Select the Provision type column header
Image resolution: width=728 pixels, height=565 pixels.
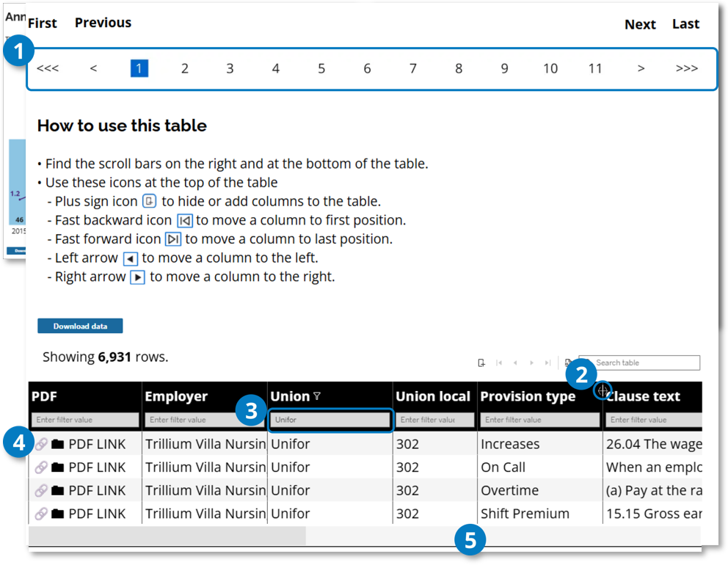[x=528, y=396]
